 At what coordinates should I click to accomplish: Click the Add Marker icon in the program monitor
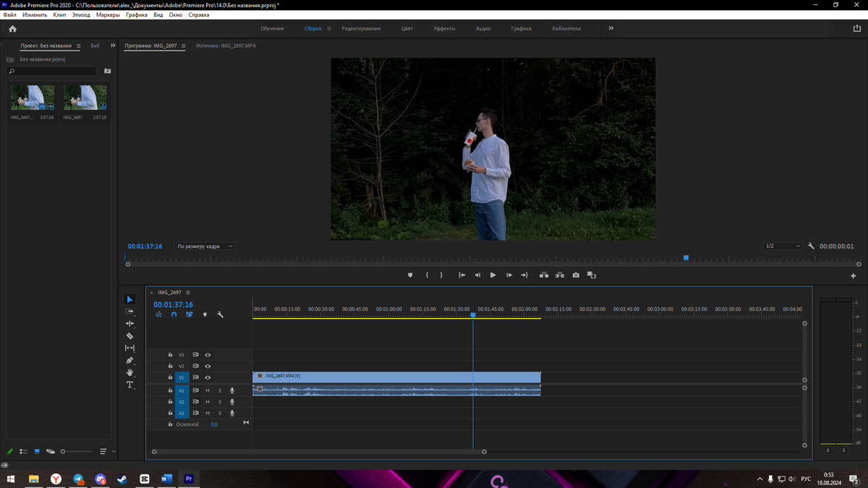tap(410, 275)
